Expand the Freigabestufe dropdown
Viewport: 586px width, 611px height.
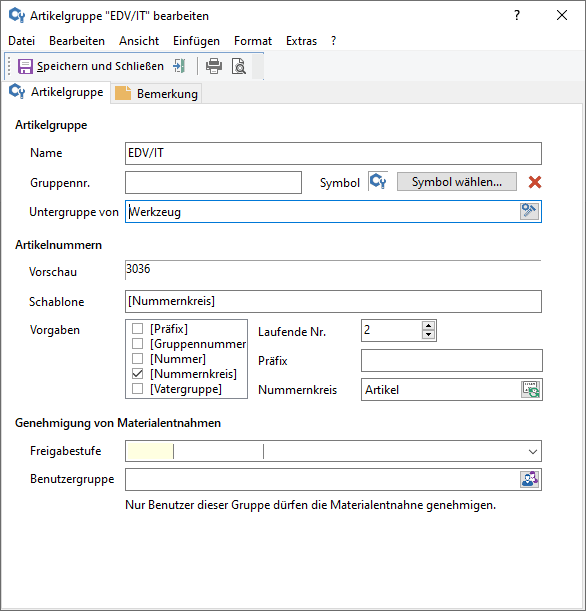533,452
